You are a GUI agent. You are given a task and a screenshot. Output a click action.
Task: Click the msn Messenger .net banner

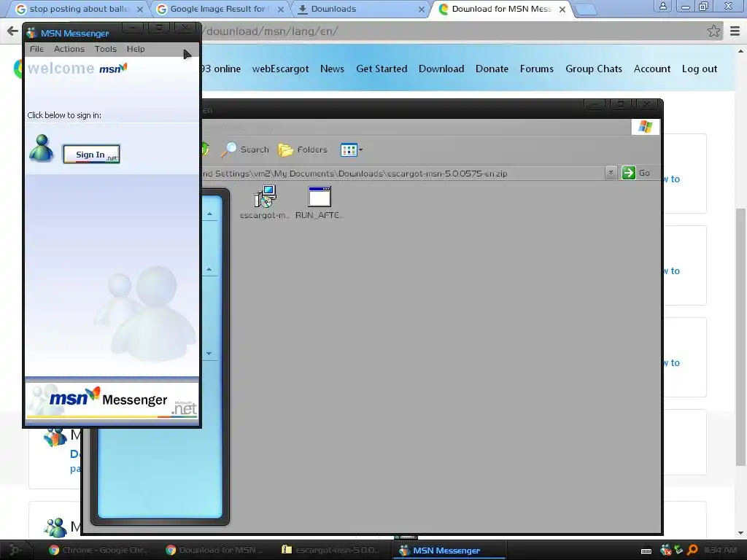coord(112,400)
